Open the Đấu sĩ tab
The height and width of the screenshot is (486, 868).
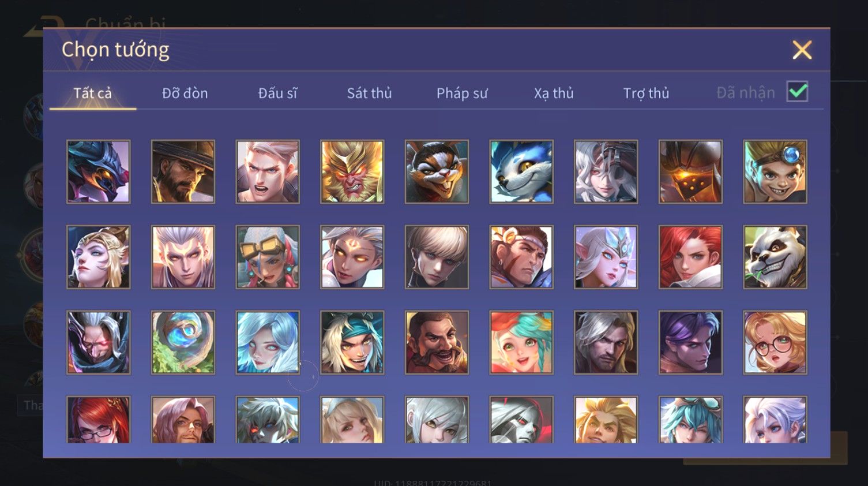click(277, 93)
